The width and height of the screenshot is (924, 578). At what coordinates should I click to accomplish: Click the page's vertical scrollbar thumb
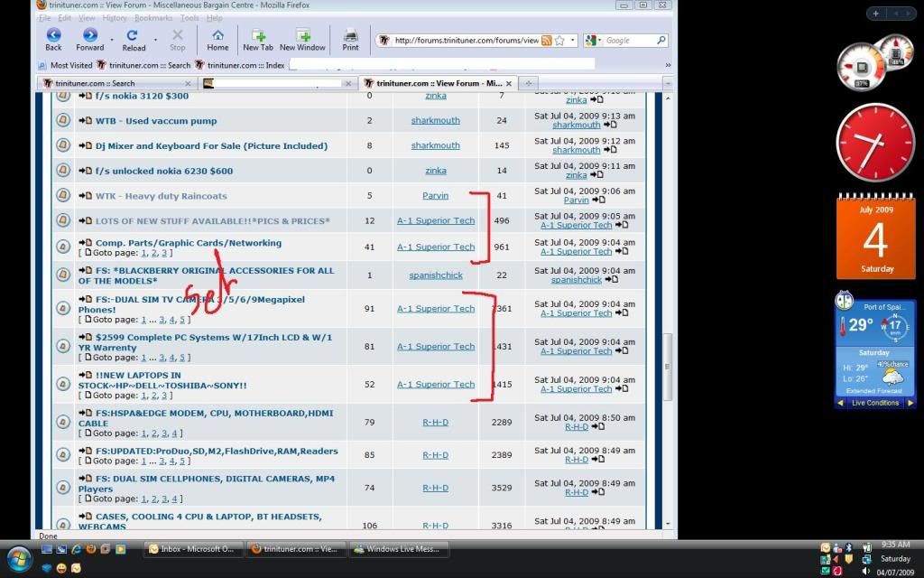tap(668, 367)
